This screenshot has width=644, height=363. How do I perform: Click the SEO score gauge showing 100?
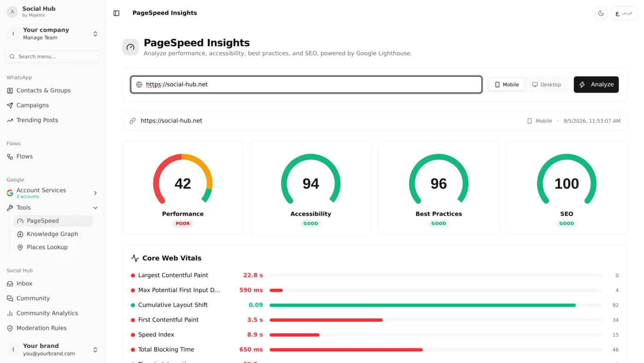(567, 179)
